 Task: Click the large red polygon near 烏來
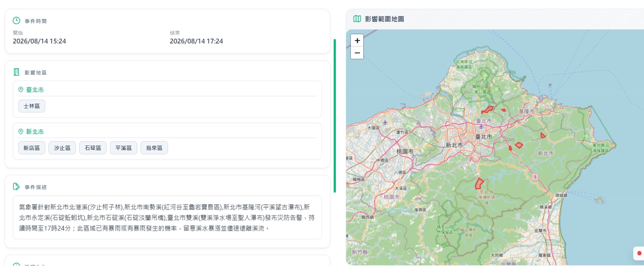click(x=479, y=184)
